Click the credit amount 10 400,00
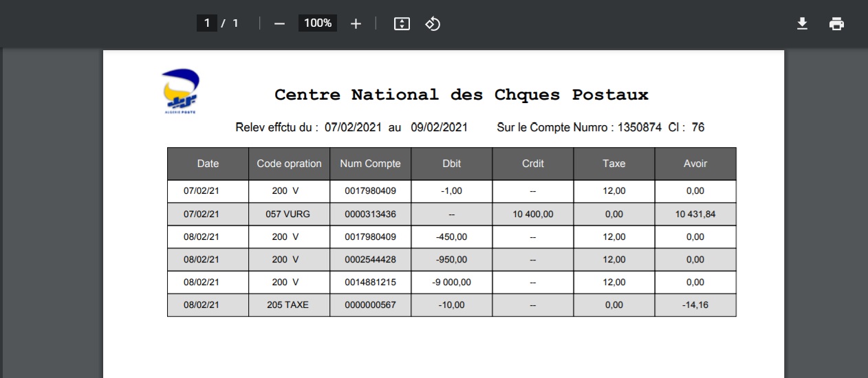The image size is (868, 378). pyautogui.click(x=533, y=214)
